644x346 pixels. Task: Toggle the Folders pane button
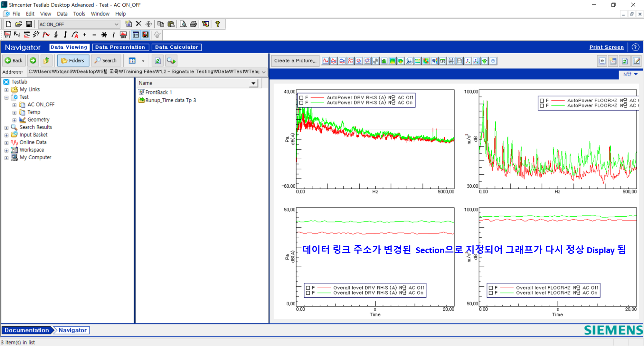73,60
